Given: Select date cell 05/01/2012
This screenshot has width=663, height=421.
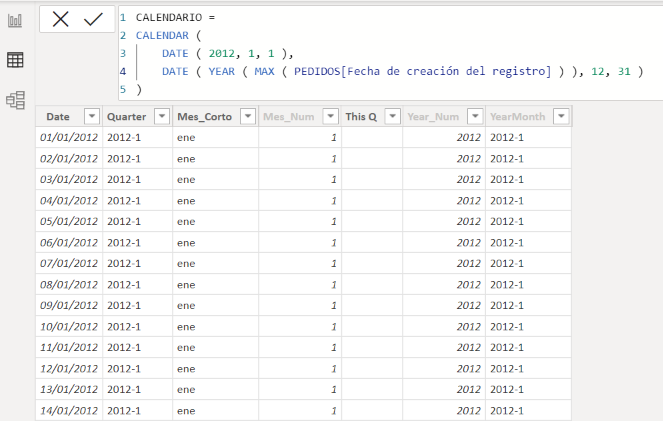Looking at the screenshot, I should point(69,221).
